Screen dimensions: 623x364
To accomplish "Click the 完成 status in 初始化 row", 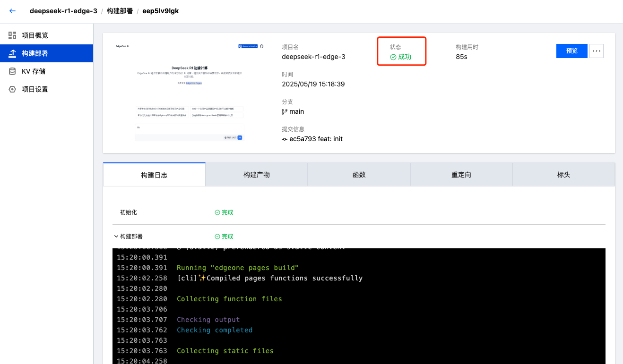I will click(224, 212).
